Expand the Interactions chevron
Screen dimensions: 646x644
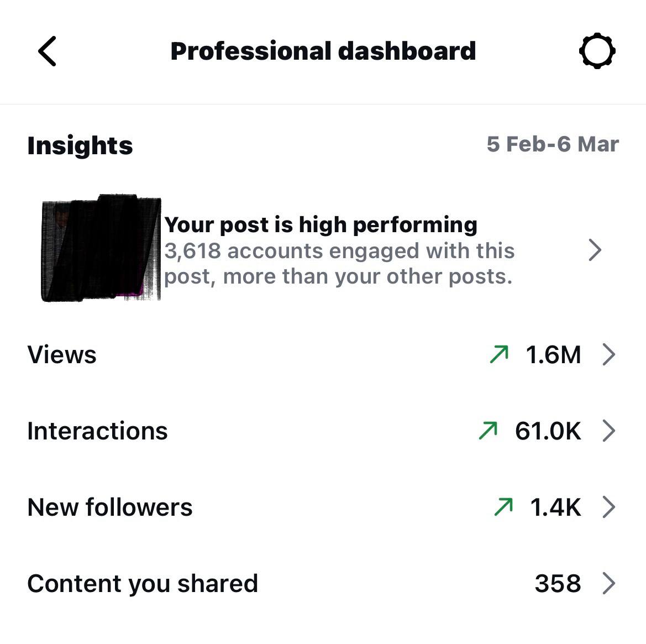(608, 431)
